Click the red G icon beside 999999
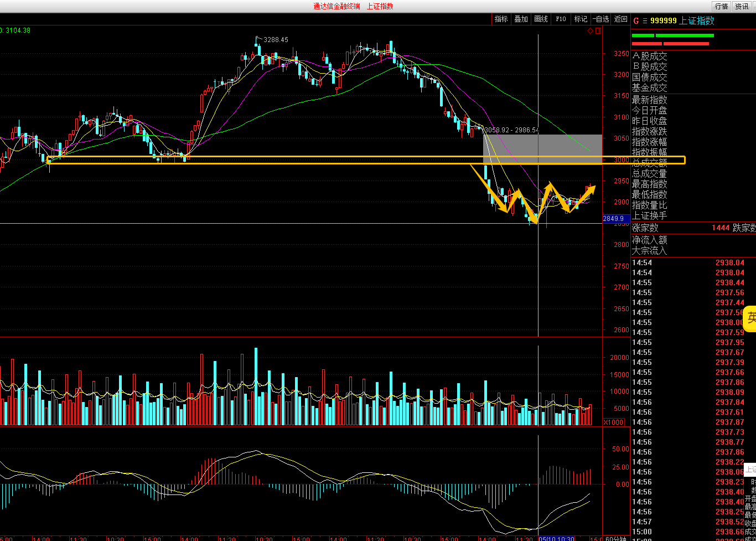 pyautogui.click(x=636, y=20)
